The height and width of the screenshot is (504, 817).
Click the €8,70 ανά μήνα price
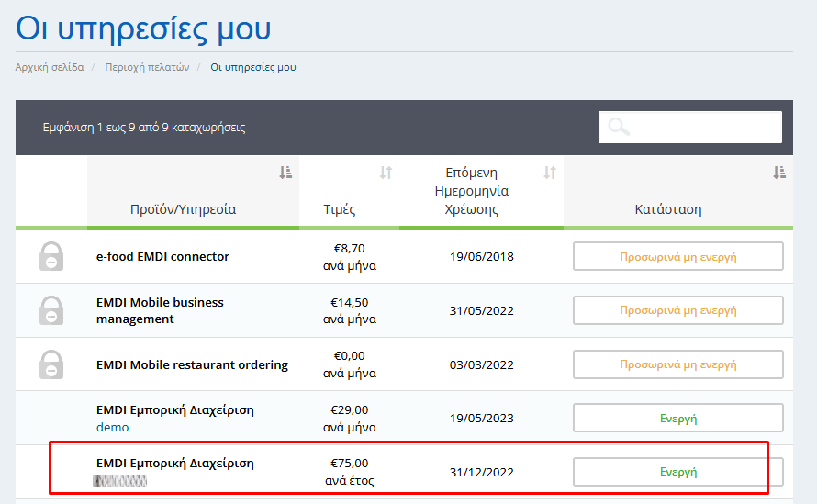350,257
